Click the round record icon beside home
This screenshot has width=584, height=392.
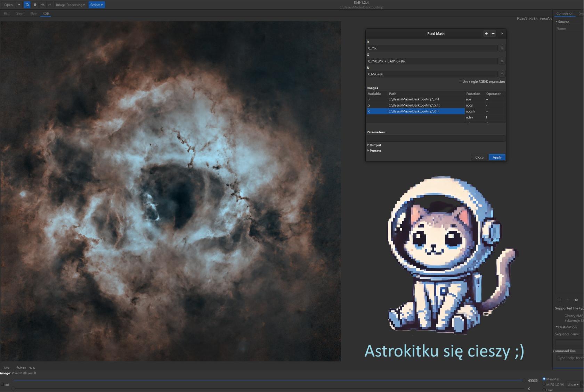[x=35, y=5]
